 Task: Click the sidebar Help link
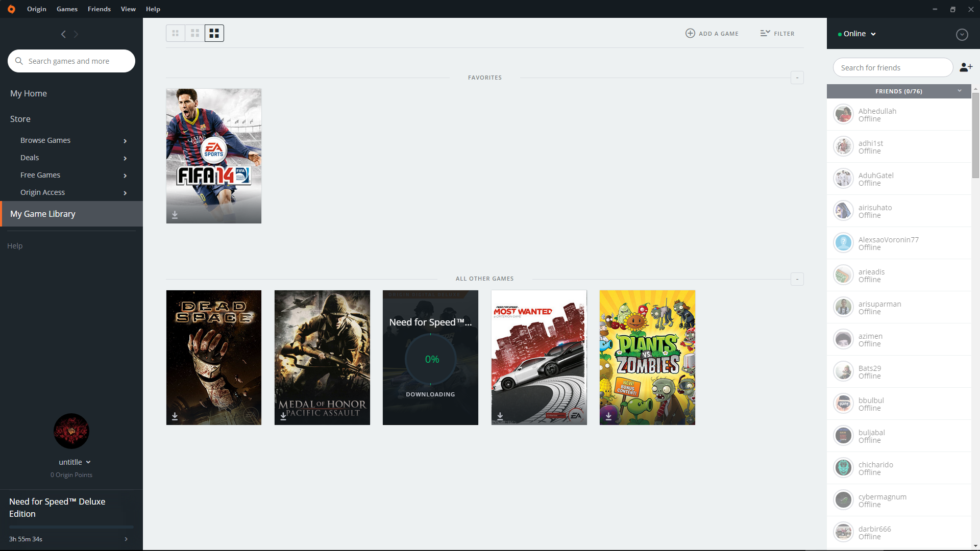coord(15,246)
